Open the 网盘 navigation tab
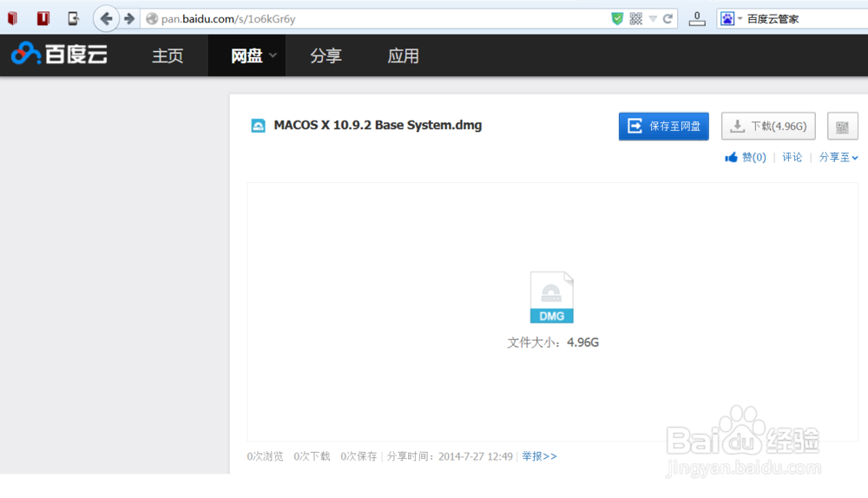The image size is (868, 498). 247,56
